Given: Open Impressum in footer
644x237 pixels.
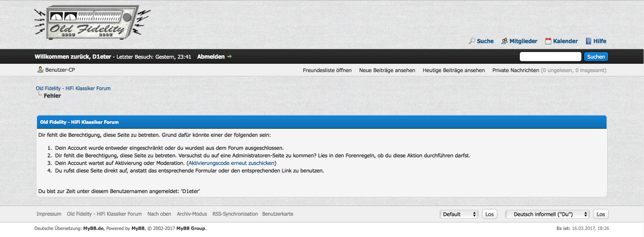Looking at the screenshot, I should [x=49, y=214].
